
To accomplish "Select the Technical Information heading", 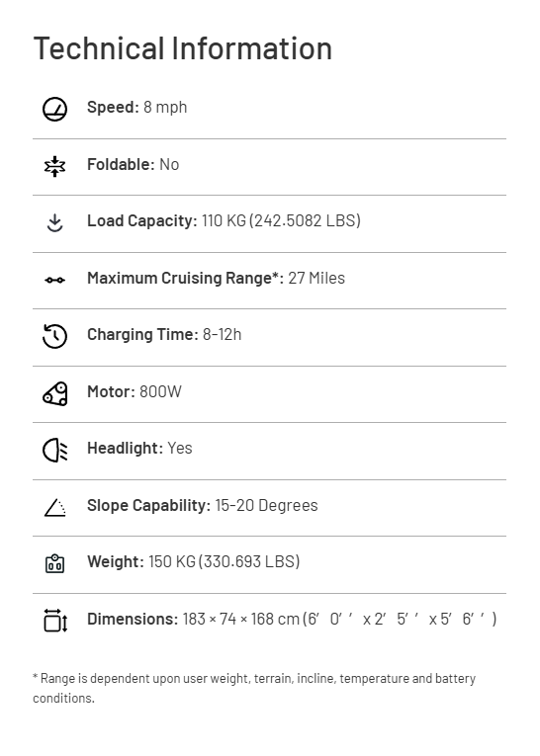I will point(183,48).
